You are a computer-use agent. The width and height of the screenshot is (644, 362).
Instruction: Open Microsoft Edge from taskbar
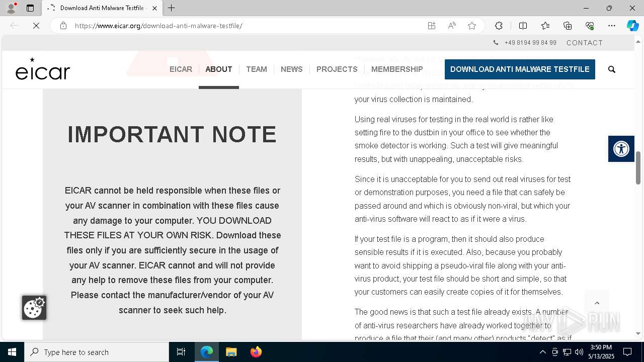[207, 352]
